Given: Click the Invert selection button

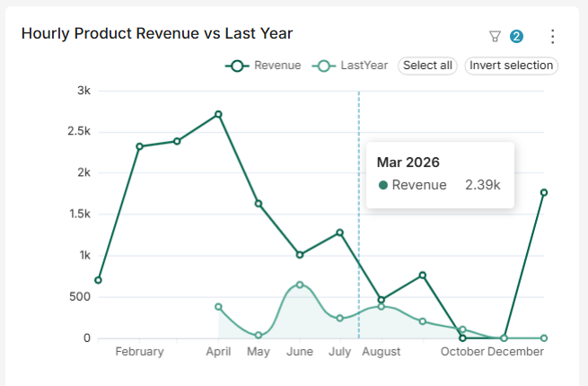Looking at the screenshot, I should click(x=512, y=66).
